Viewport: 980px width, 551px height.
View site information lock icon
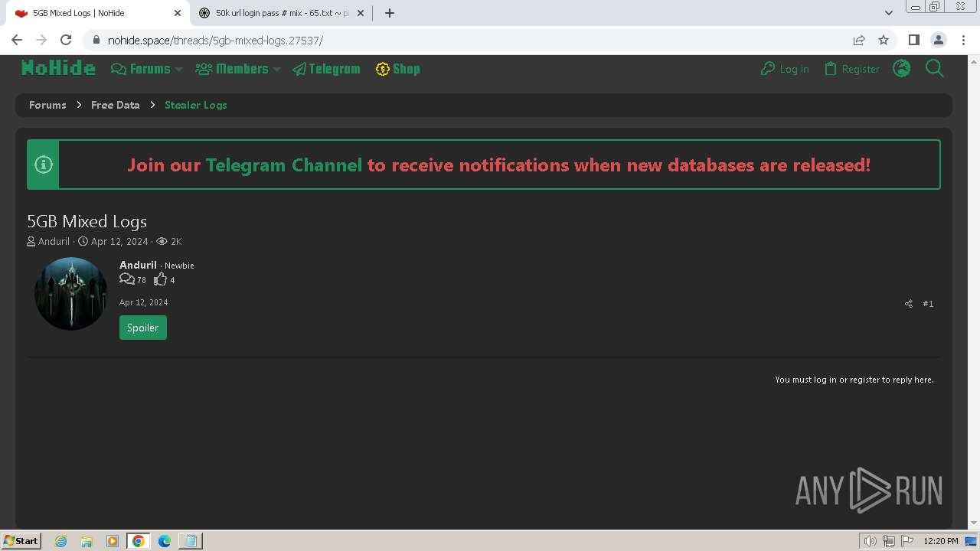pyautogui.click(x=96, y=40)
